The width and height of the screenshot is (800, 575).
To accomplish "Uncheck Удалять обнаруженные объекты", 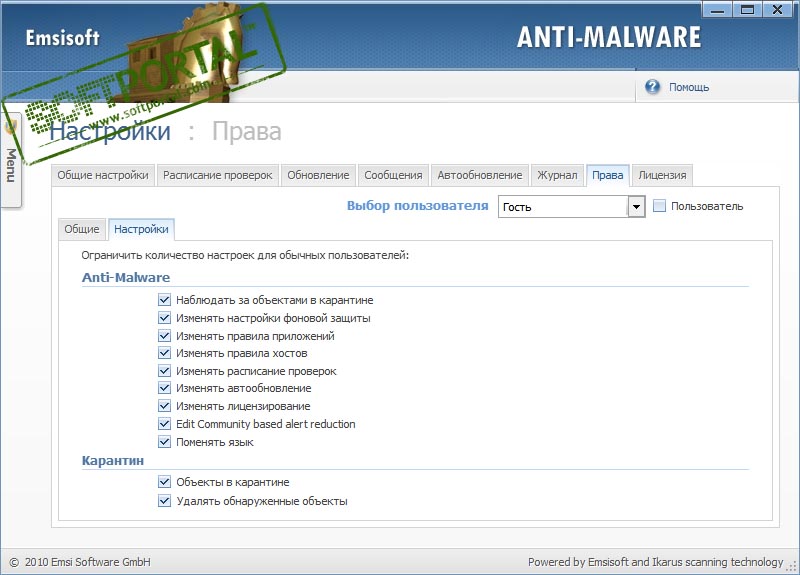I will tap(164, 501).
